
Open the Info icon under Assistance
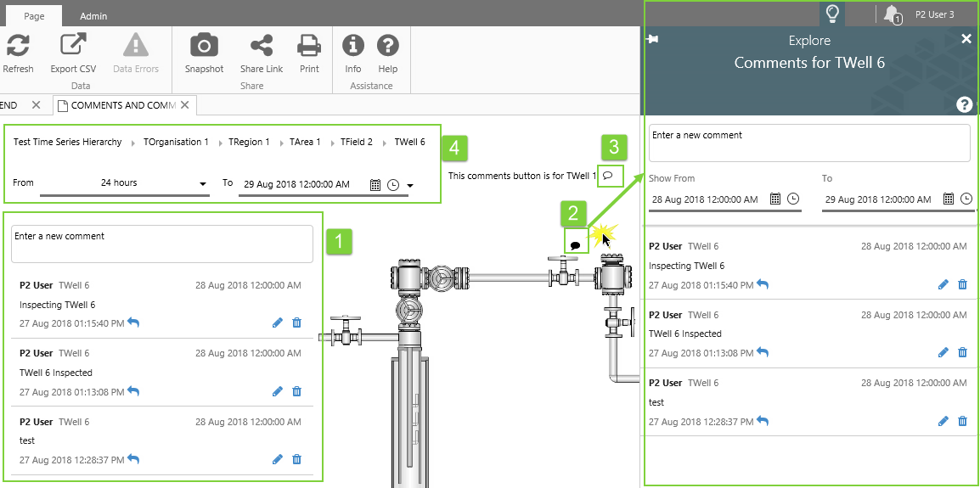(x=352, y=46)
